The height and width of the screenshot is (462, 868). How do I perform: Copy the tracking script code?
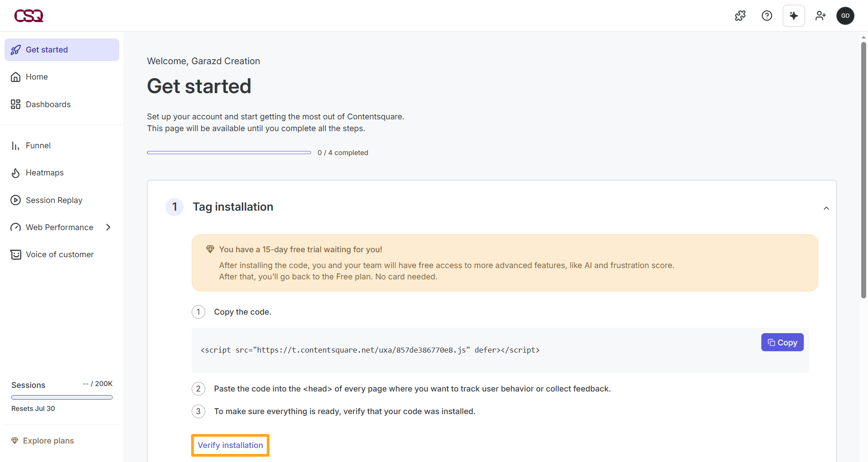[x=782, y=343]
